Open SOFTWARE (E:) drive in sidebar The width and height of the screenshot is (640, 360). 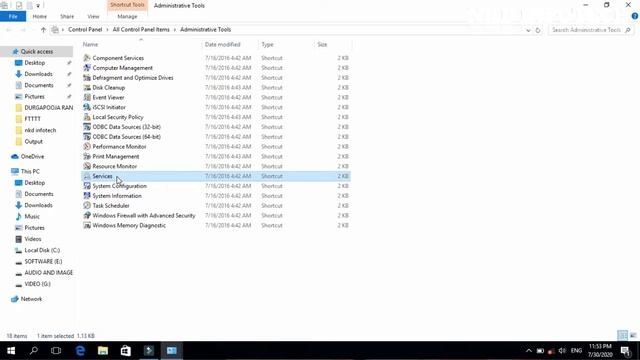pos(43,261)
